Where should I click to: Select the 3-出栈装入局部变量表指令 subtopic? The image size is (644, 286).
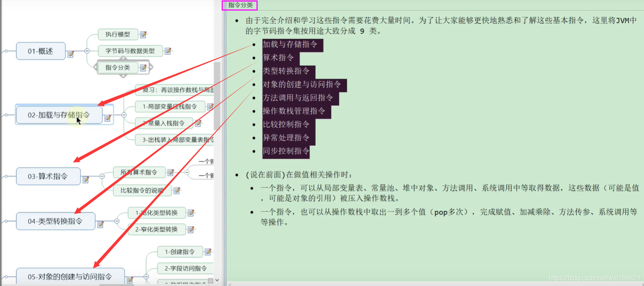(175, 140)
